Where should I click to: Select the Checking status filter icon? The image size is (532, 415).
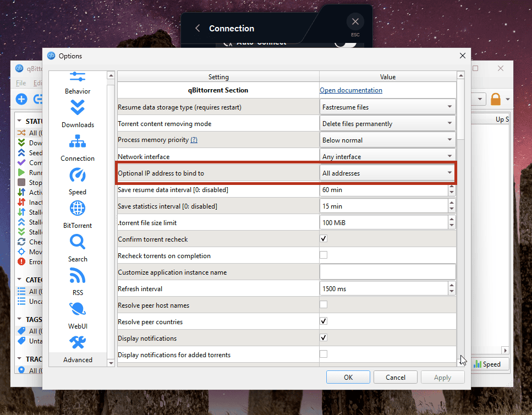pyautogui.click(x=21, y=242)
